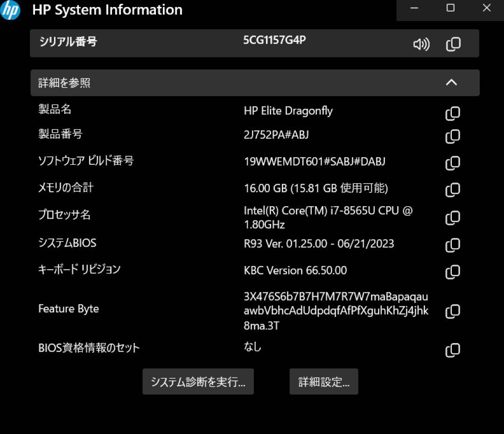Click the なし value text

pos(252,347)
